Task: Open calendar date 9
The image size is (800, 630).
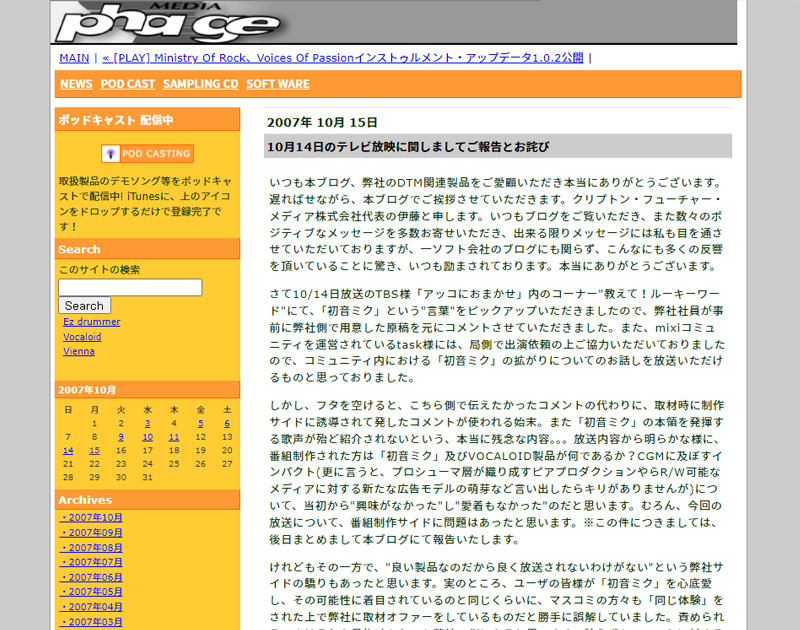Action: (x=121, y=437)
